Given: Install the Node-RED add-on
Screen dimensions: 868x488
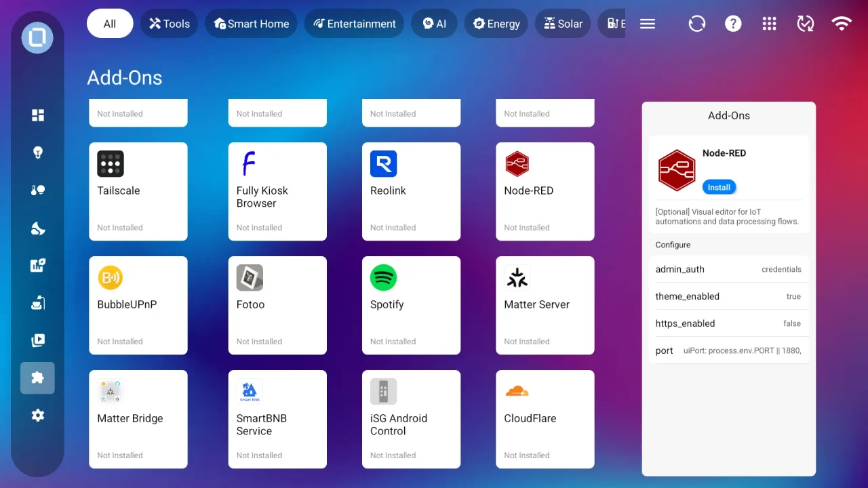Looking at the screenshot, I should pyautogui.click(x=719, y=188).
